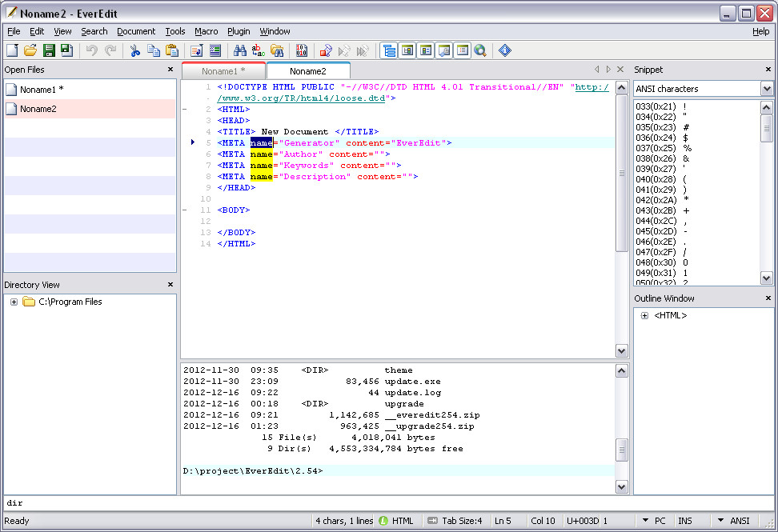This screenshot has width=778, height=532.
Task: Click the Cut scissors icon
Action: [134, 51]
